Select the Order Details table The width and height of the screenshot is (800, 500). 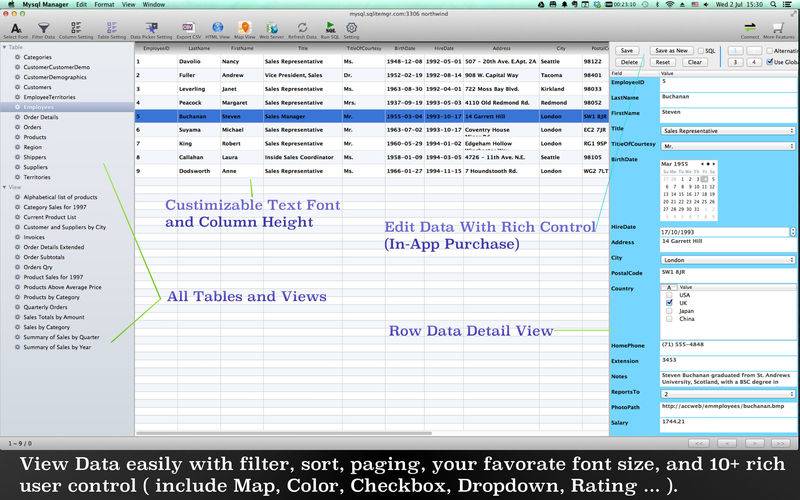pyautogui.click(x=41, y=117)
